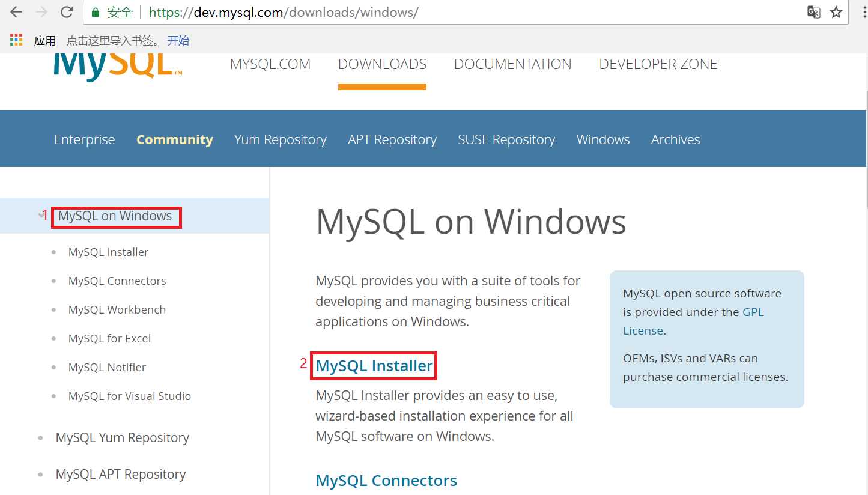Go forward with the browser forward arrow

click(41, 12)
